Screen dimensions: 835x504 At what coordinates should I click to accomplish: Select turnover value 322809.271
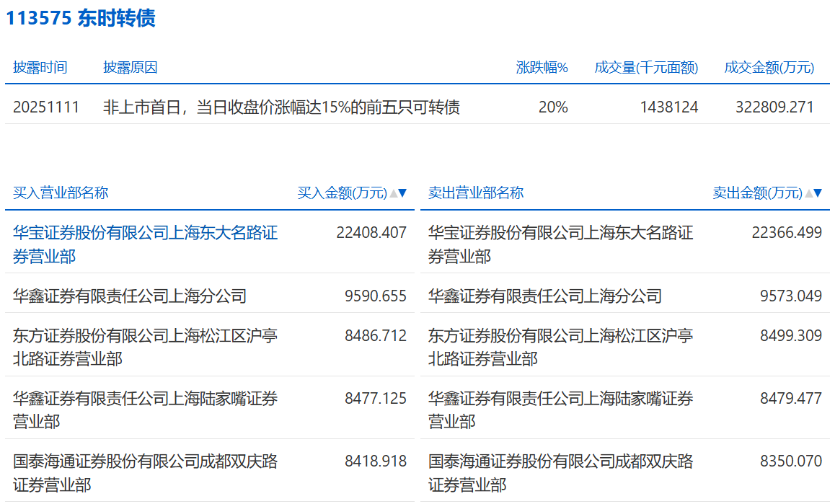click(x=775, y=107)
